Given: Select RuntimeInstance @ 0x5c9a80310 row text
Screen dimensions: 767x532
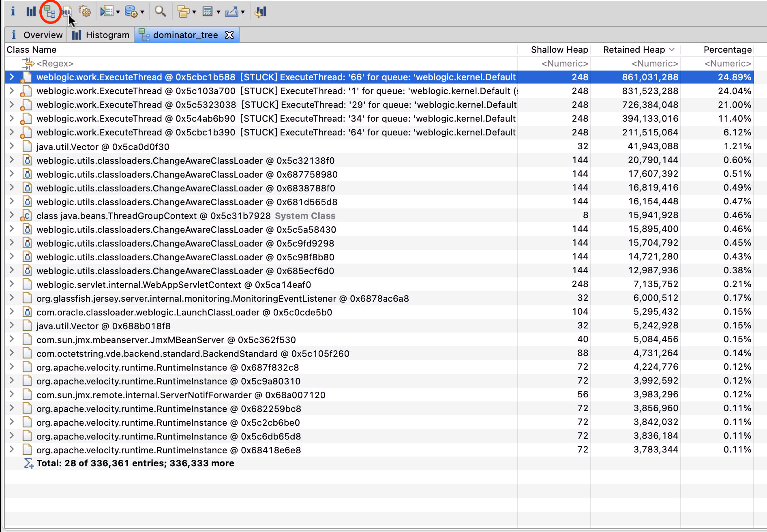Looking at the screenshot, I should click(168, 381).
